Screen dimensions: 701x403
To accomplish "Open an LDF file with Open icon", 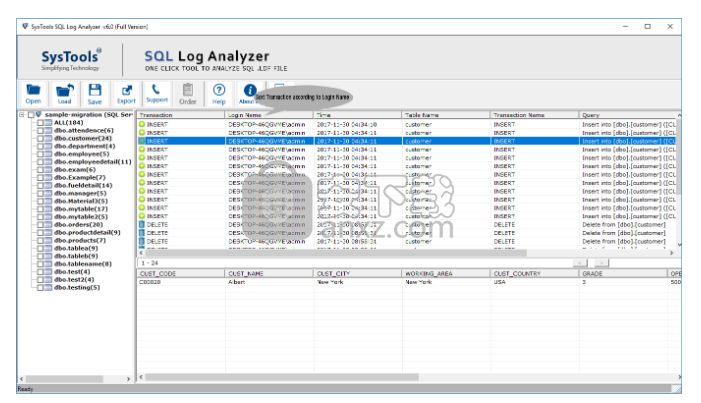I will click(33, 94).
